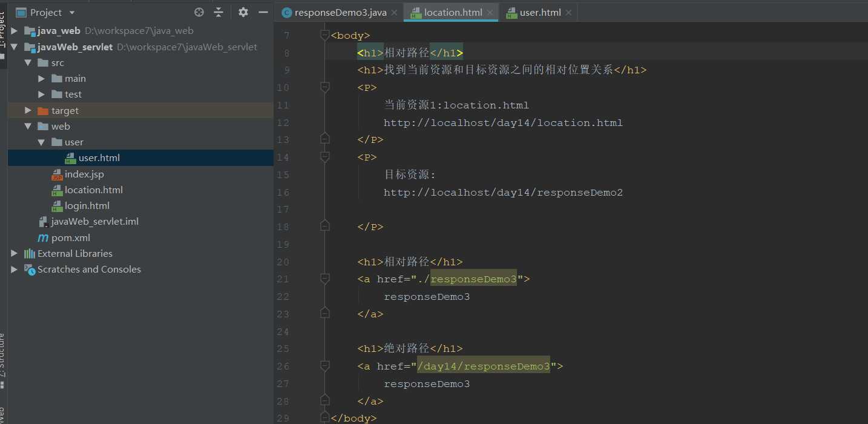Viewport: 868px width, 424px height.
Task: Fold the anchor tag at line 26
Action: [325, 366]
